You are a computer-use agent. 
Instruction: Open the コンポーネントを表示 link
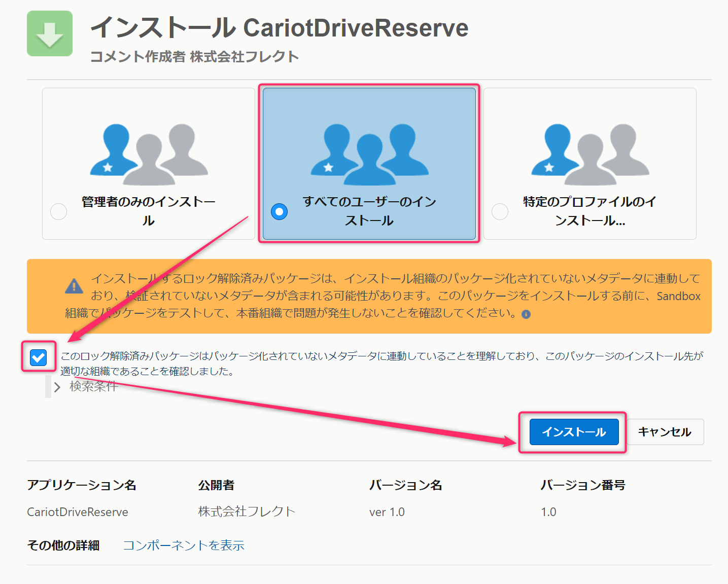[x=184, y=545]
